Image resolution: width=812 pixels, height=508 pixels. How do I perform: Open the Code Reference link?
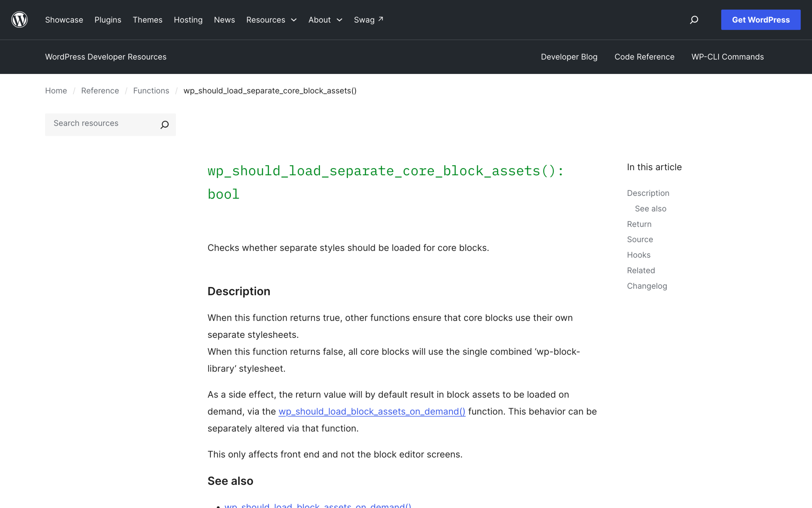pyautogui.click(x=644, y=57)
